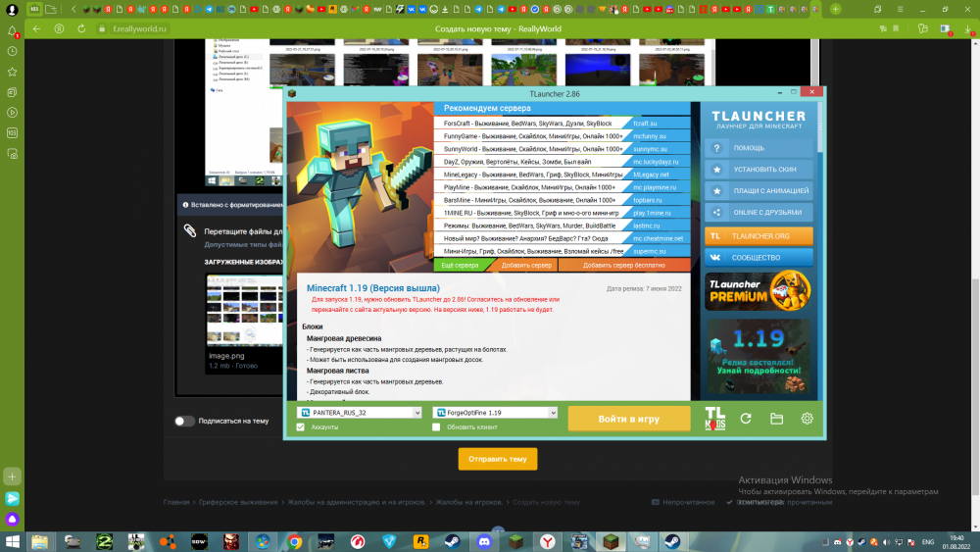Open favorites star in sidebar

pyautogui.click(x=12, y=72)
